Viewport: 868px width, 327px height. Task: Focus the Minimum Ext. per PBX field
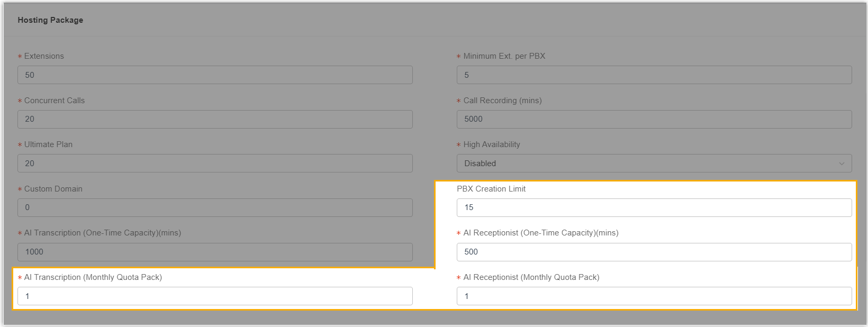tap(654, 75)
